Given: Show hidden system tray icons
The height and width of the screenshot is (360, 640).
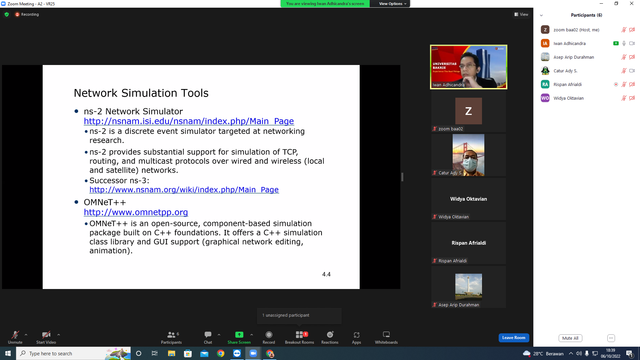Looking at the screenshot, I should (571, 353).
